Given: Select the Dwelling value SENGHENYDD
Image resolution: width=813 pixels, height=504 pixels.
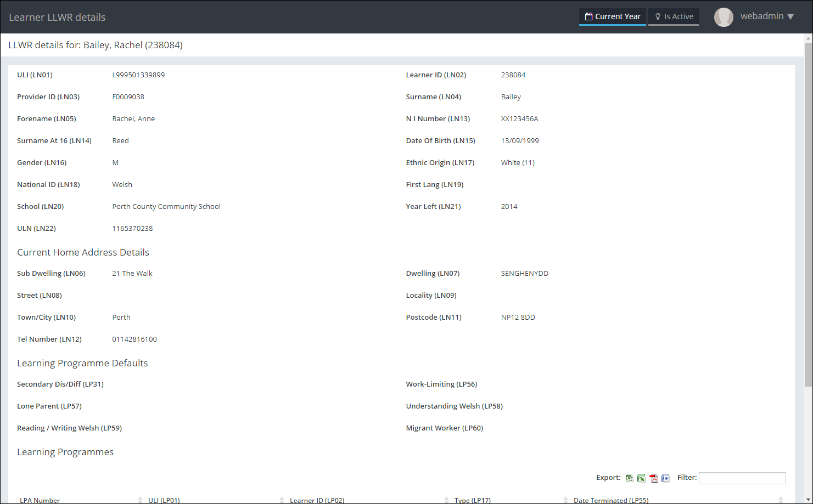Looking at the screenshot, I should coord(525,274).
